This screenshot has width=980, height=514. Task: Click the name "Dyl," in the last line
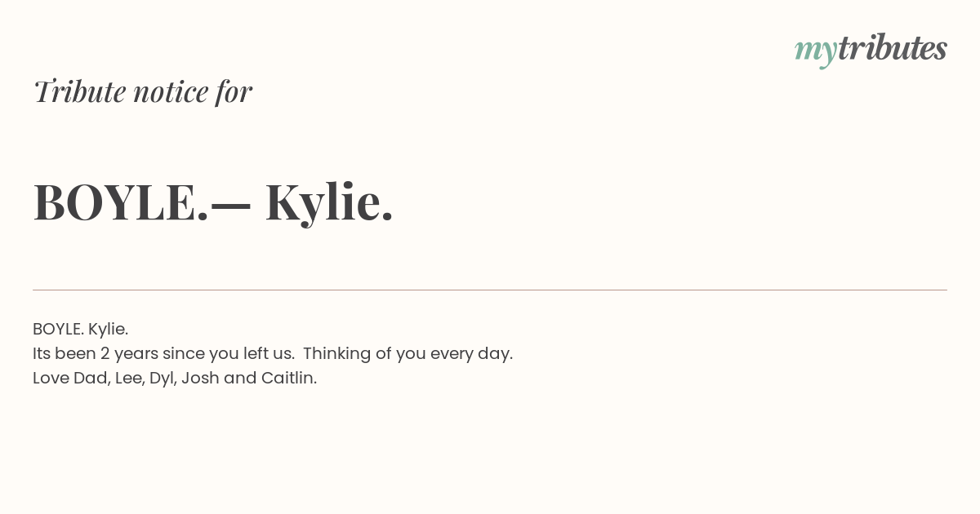(x=163, y=379)
